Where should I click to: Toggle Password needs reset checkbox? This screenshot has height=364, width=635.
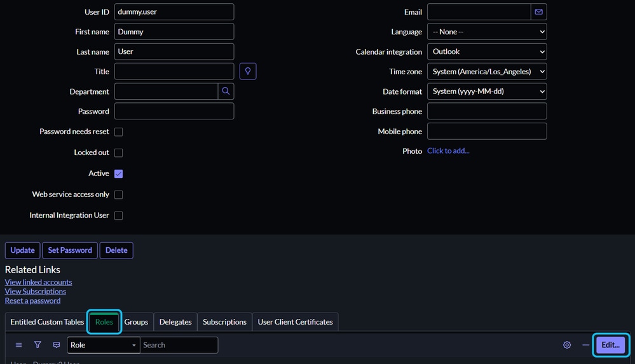(119, 131)
